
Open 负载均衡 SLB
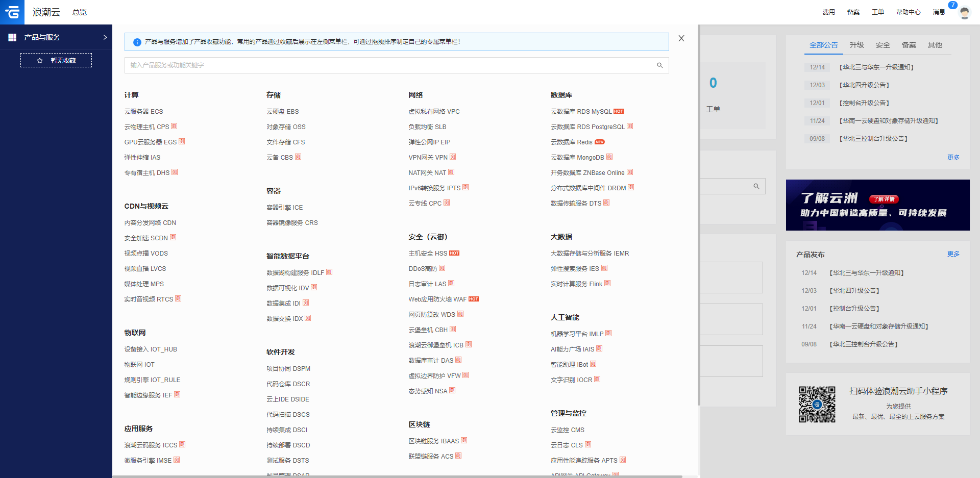[428, 127]
